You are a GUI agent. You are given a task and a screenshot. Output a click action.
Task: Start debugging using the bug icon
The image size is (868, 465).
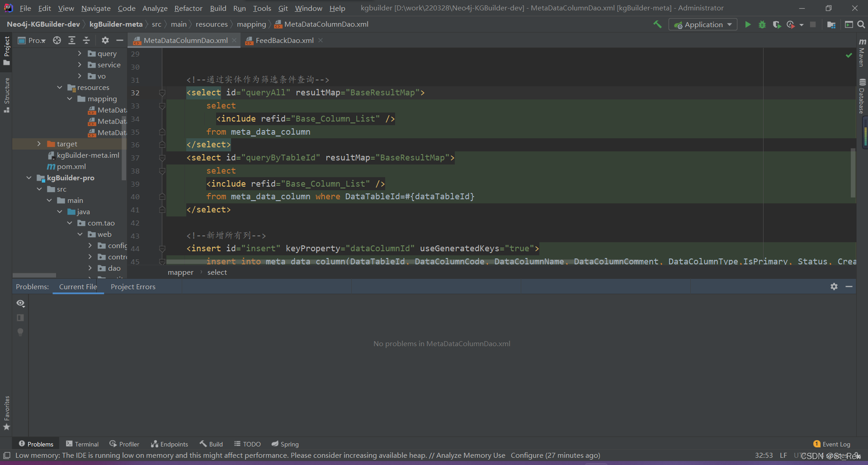(762, 24)
